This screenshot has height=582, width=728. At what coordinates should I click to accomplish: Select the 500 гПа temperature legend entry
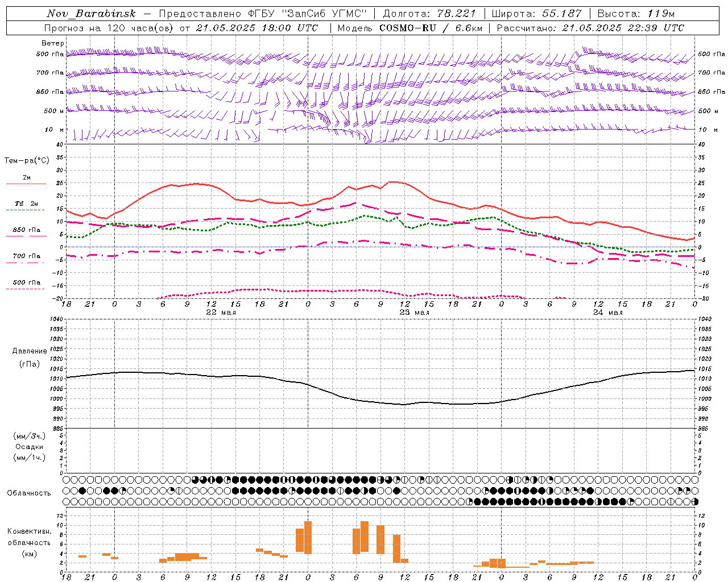tap(27, 282)
